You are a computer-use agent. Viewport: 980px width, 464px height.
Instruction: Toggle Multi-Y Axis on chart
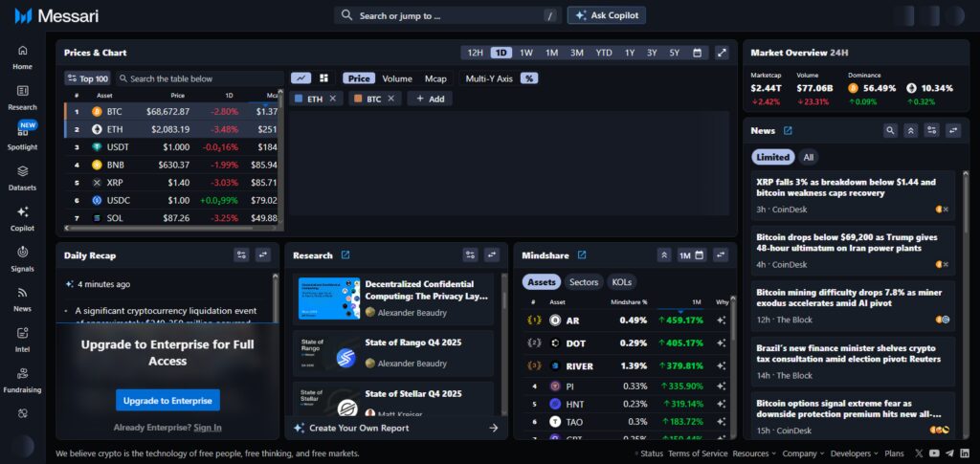(489, 78)
